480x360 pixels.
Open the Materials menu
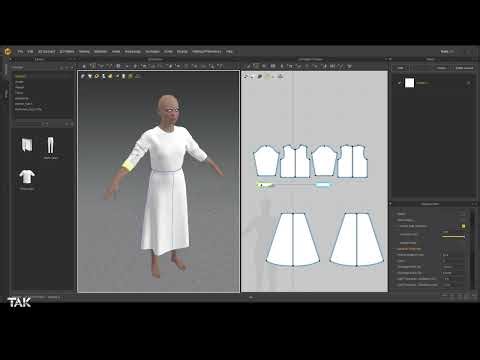tap(101, 52)
